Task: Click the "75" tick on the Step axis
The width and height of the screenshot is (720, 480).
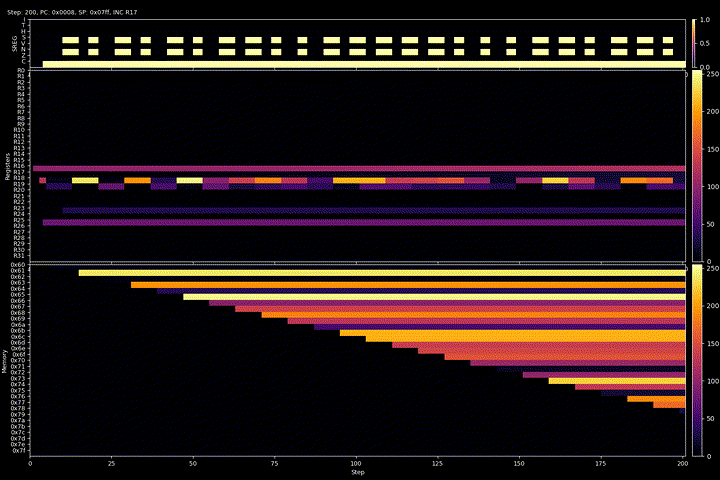Action: coord(275,463)
